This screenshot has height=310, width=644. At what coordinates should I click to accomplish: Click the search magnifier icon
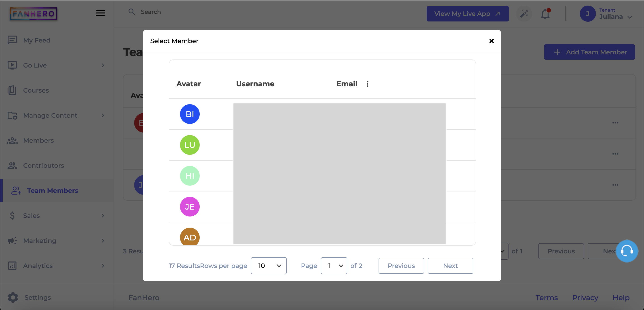[131, 12]
